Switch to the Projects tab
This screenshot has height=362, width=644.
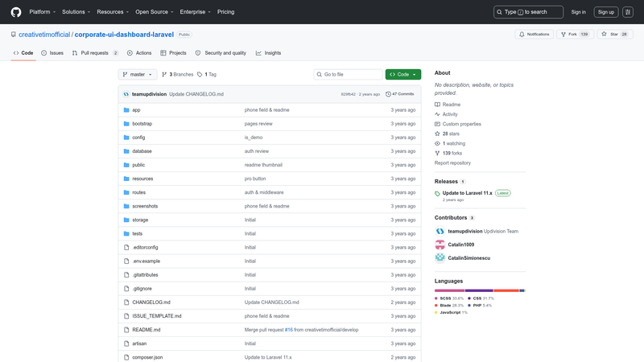(173, 53)
